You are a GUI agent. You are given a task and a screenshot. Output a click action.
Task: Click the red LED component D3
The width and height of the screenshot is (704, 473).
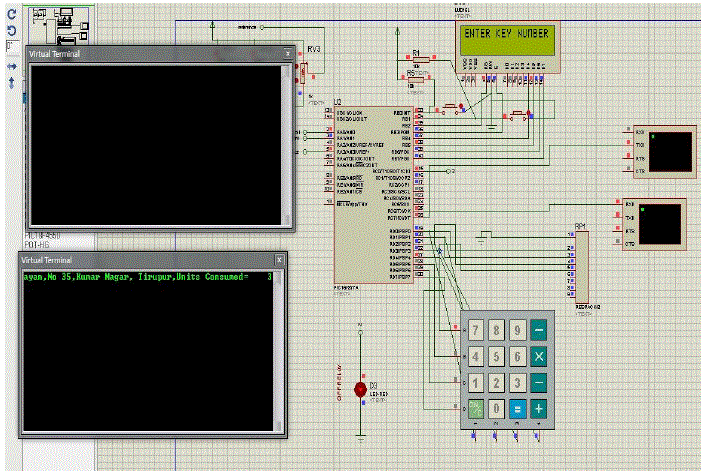coord(359,387)
